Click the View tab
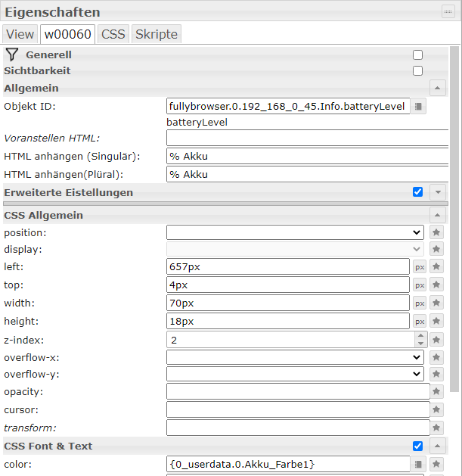This screenshot has width=462, height=476. (20, 34)
